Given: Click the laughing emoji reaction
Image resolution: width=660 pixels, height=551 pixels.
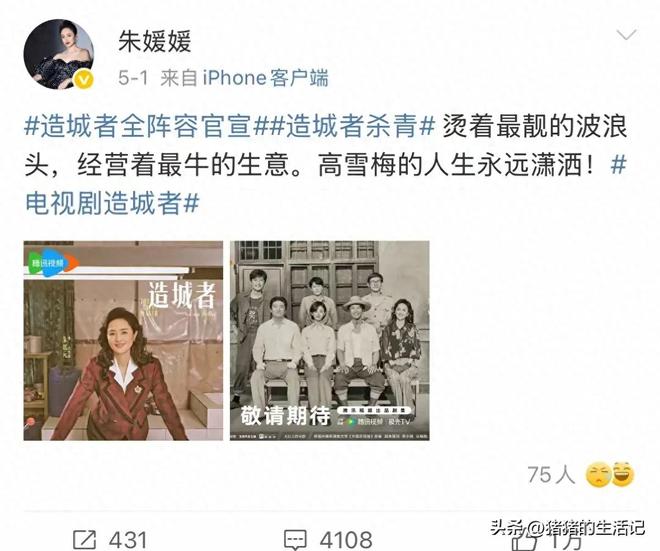Looking at the screenshot, I should [623, 474].
